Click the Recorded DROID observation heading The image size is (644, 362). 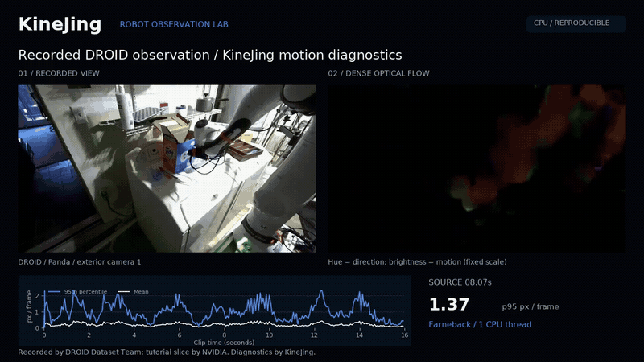(x=210, y=55)
